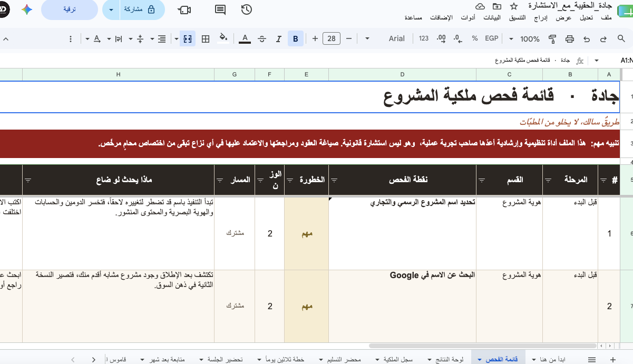
Task: Star the document with star icon
Action: [x=514, y=6]
